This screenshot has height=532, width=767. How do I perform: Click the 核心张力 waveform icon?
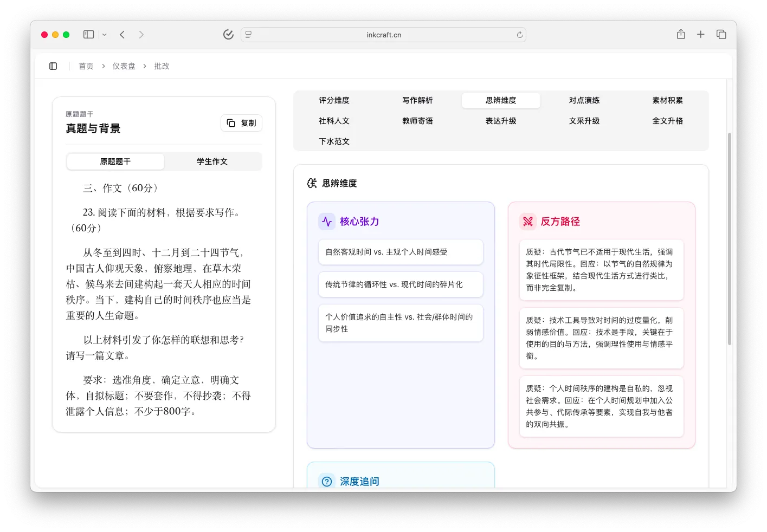(x=327, y=221)
